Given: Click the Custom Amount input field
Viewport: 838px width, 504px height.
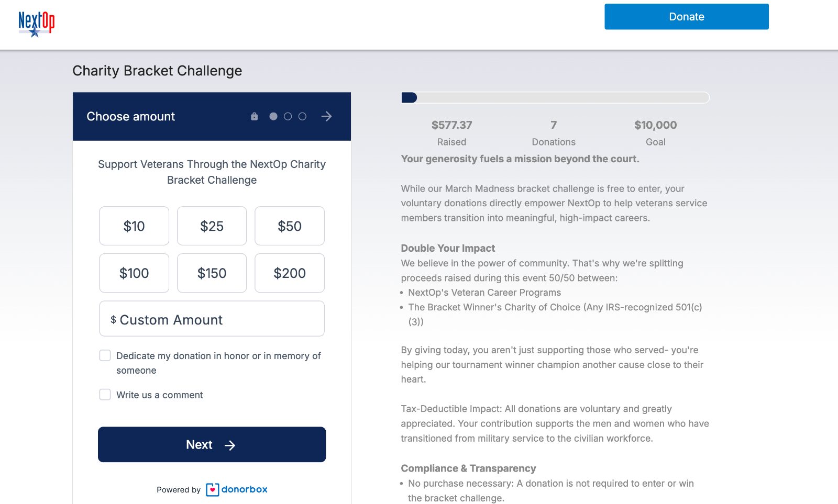Looking at the screenshot, I should [x=212, y=319].
